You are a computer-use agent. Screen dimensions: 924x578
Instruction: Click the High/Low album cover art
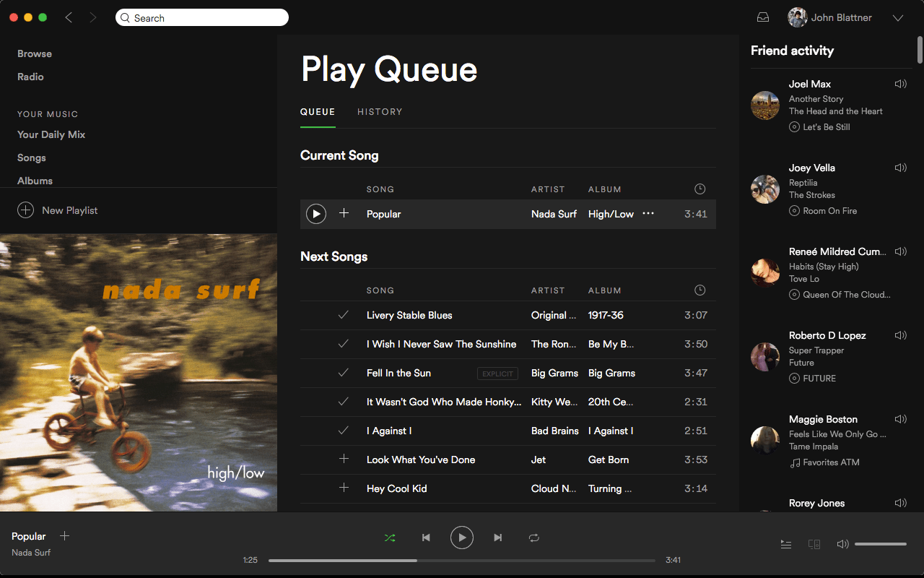(139, 372)
